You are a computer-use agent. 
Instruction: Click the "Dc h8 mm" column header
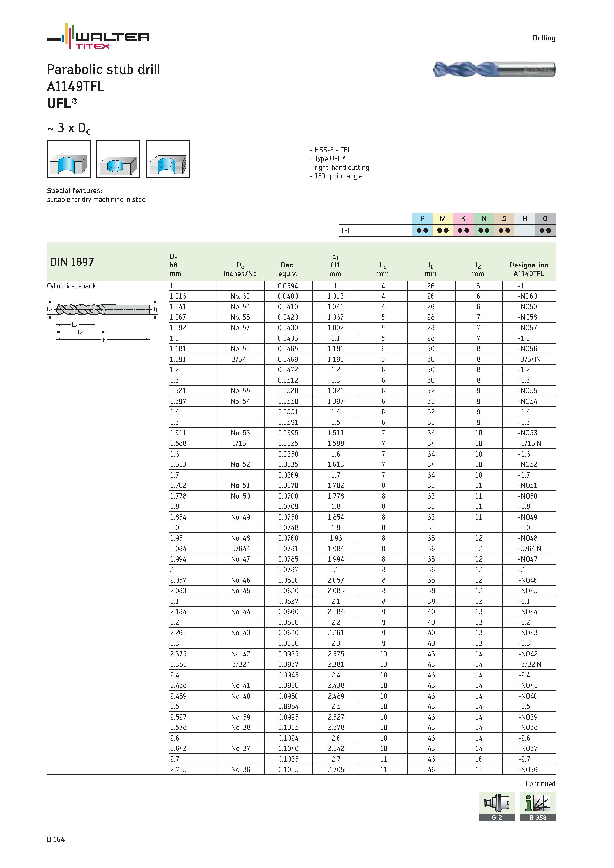(175, 265)
